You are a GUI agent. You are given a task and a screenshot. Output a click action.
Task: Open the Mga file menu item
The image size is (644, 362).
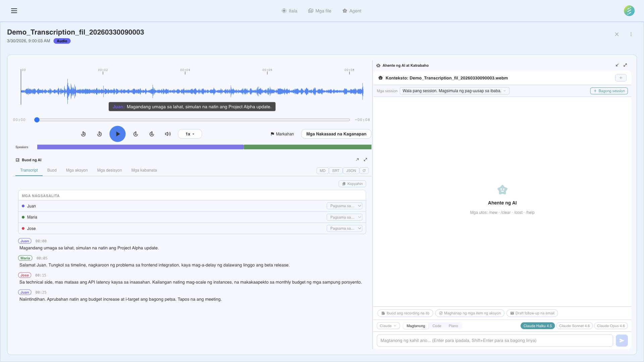pyautogui.click(x=320, y=11)
